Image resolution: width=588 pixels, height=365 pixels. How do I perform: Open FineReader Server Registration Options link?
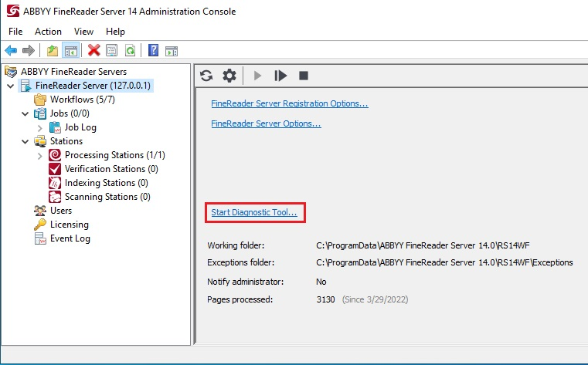coord(290,103)
